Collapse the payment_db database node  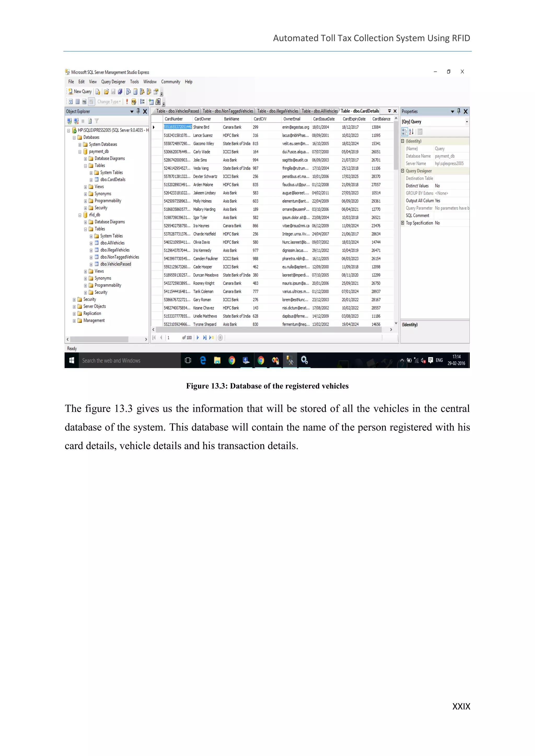point(80,152)
